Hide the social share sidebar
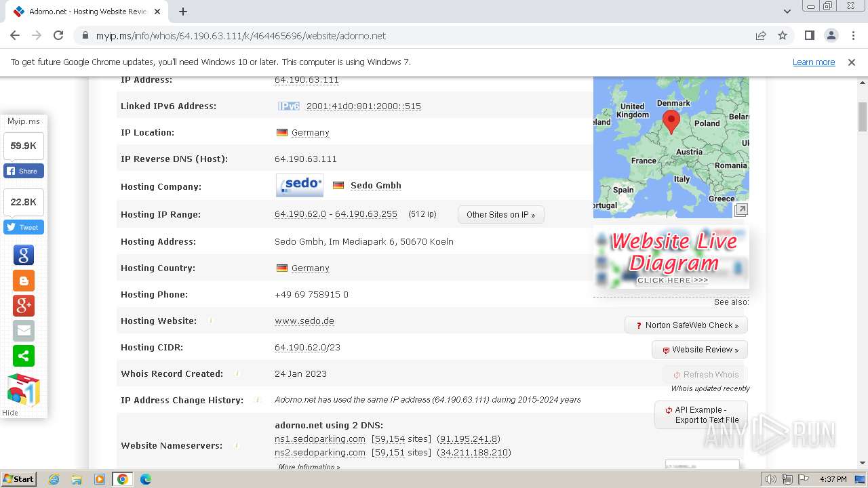This screenshot has height=488, width=868. 10,413
